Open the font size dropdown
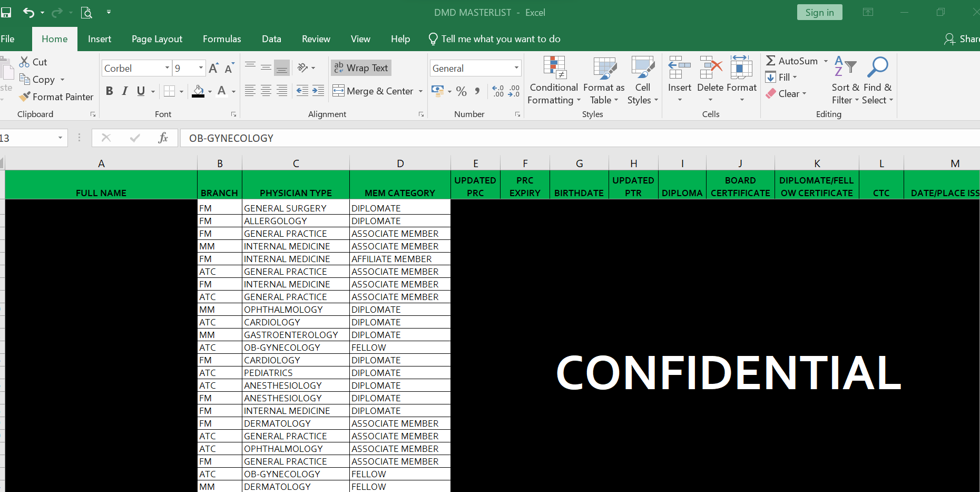 [201, 68]
